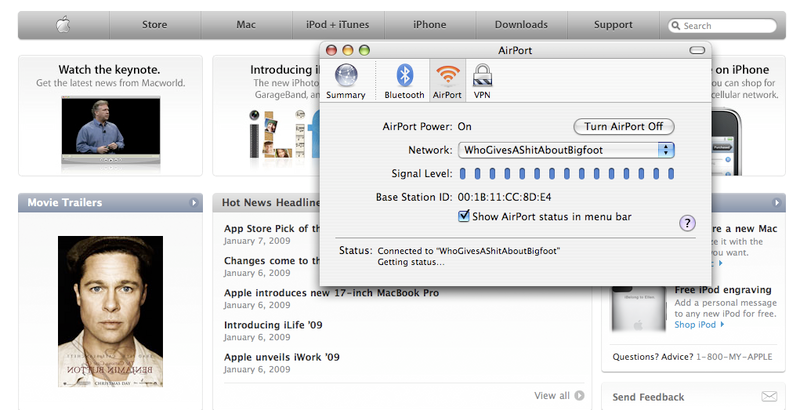The height and width of the screenshot is (410, 800).
Task: Click the View all arrow icon
Action: pos(579,395)
